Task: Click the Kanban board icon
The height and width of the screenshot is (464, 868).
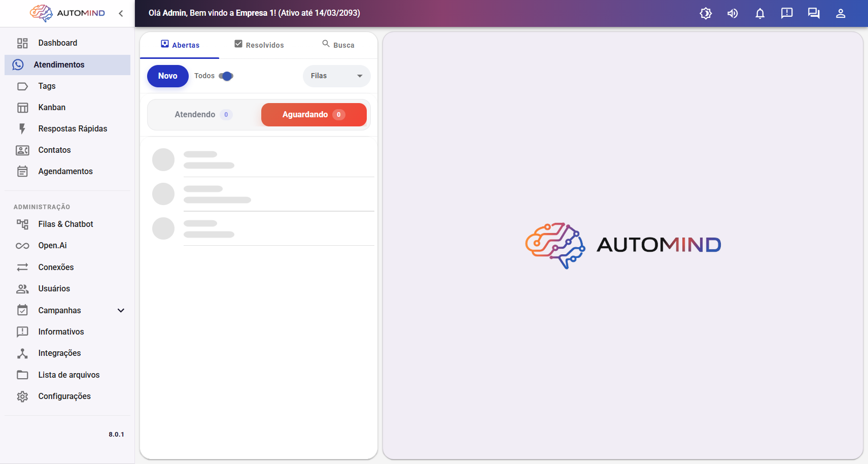Action: (x=22, y=108)
